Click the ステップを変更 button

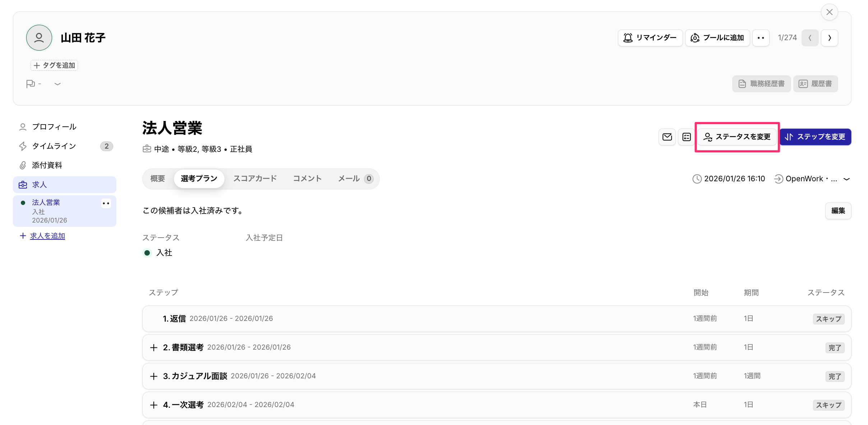pyautogui.click(x=815, y=137)
